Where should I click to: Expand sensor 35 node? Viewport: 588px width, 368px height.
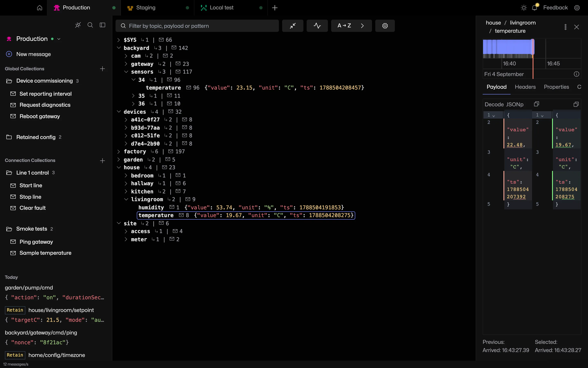tap(133, 96)
